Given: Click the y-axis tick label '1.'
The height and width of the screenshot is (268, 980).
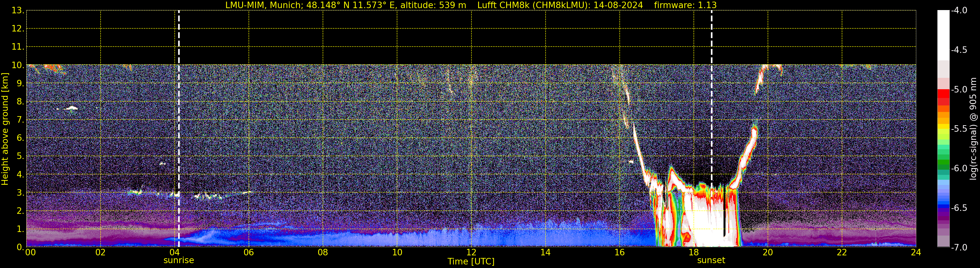Looking at the screenshot, I should pos(20,229).
